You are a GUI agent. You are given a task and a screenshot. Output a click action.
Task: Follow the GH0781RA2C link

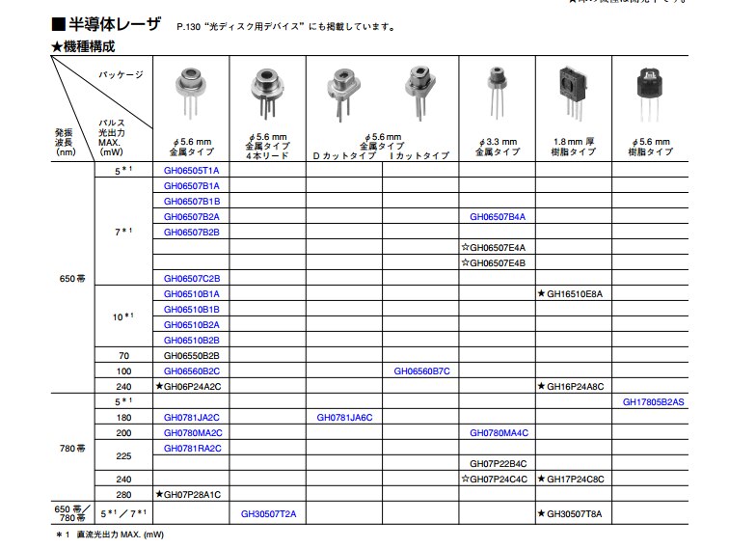(x=193, y=448)
